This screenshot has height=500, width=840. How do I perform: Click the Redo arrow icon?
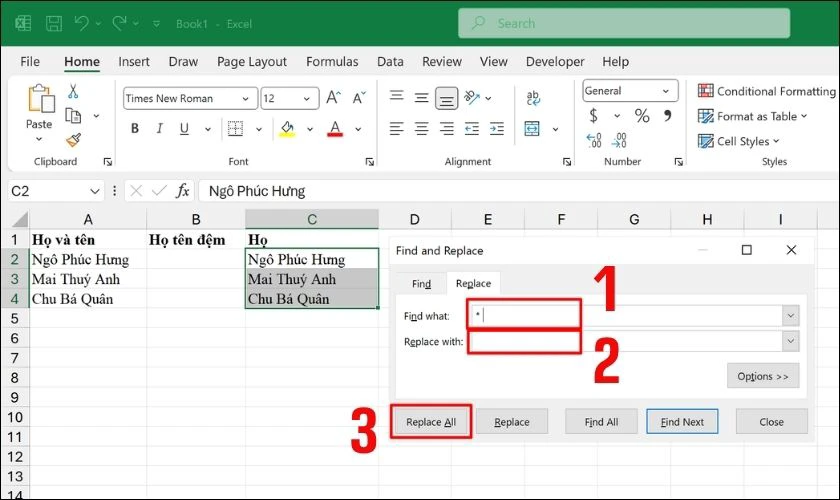119,23
